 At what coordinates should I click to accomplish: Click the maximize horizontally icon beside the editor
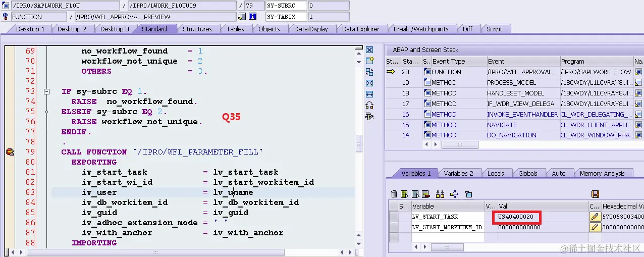pyautogui.click(x=369, y=94)
